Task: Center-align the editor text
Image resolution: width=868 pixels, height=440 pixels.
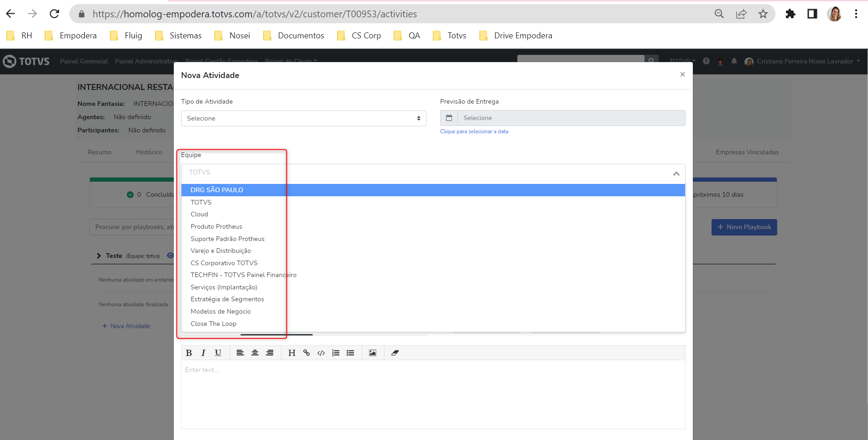Action: [x=255, y=353]
